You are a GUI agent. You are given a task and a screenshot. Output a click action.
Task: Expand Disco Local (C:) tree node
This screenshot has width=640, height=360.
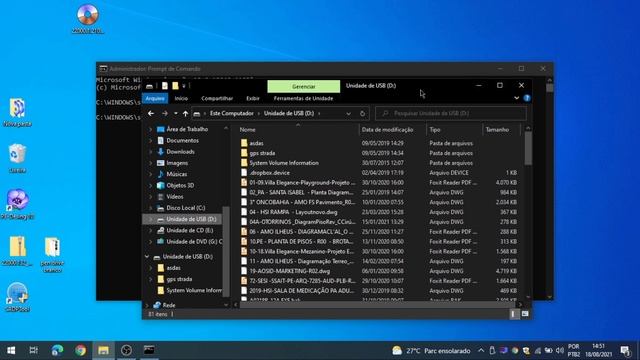click(x=150, y=208)
